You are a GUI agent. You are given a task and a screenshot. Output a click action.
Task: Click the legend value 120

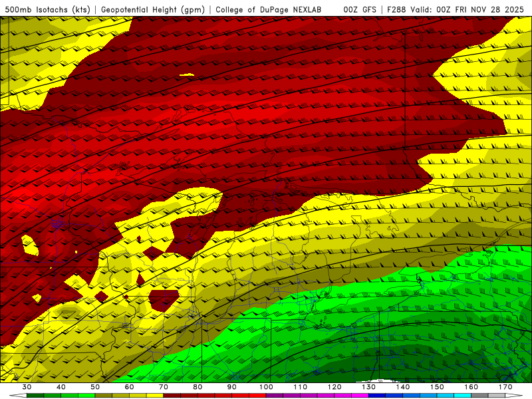pos(334,387)
